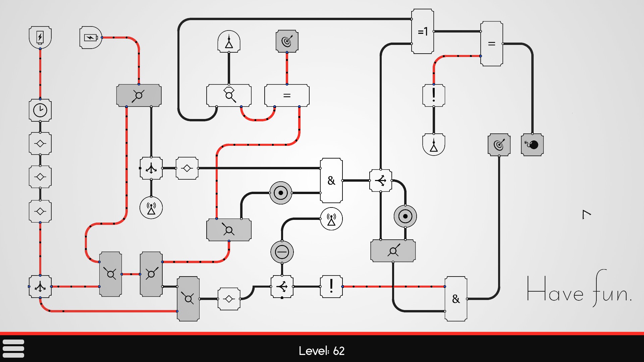
Task: Click the target/goal icon top center
Action: 287,42
